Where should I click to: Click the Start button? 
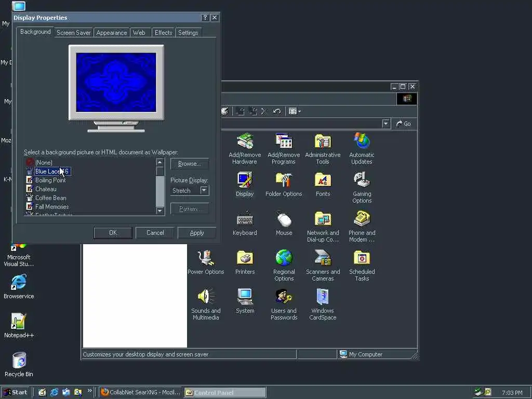(15, 392)
